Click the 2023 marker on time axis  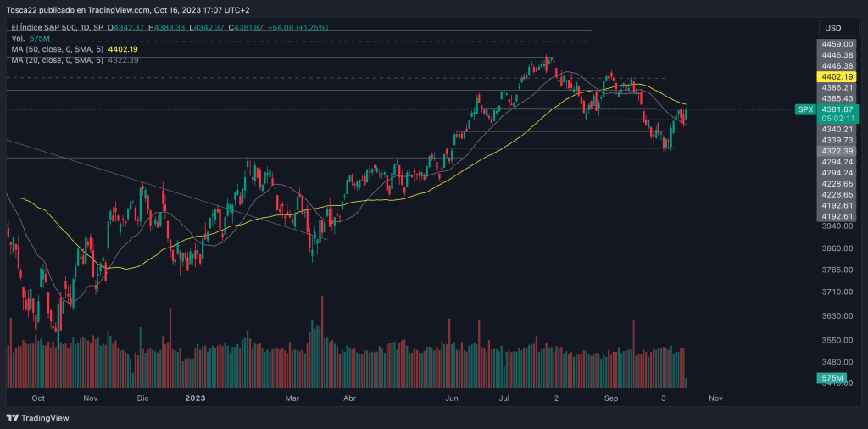point(196,397)
